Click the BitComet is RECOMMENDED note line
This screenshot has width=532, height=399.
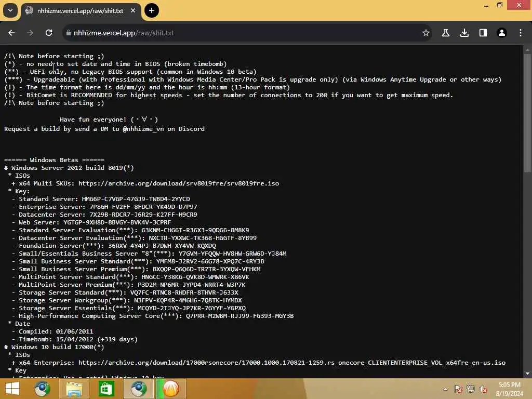(x=229, y=95)
